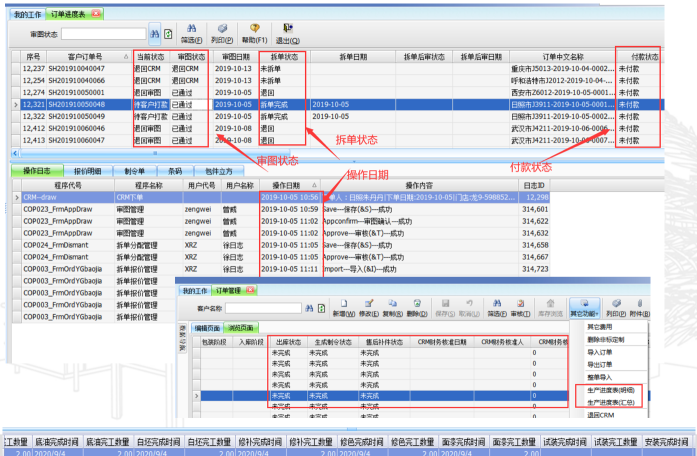Screen dimensions: 697x456
Task: Click the refresh icon in 订单管理 toolbar
Action: coord(321,308)
